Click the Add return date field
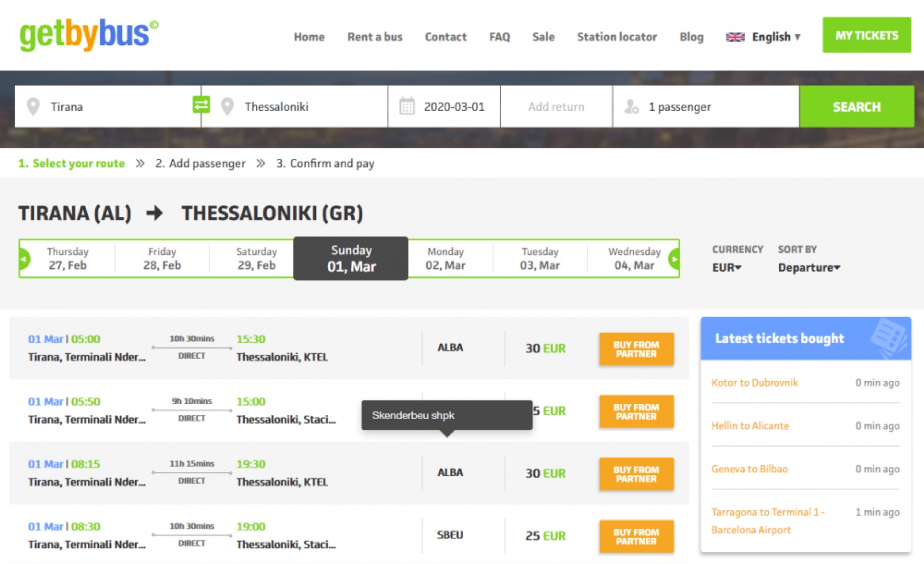The image size is (924, 564). 556,106
